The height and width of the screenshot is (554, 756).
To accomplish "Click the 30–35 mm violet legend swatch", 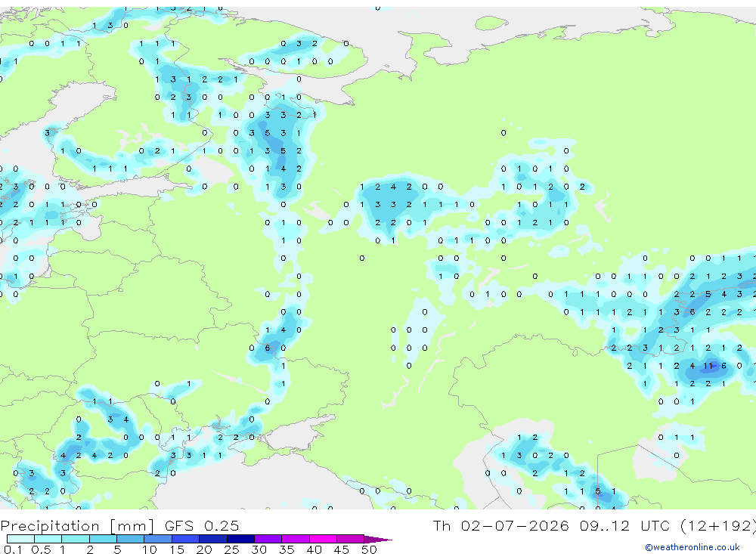I will (x=268, y=539).
